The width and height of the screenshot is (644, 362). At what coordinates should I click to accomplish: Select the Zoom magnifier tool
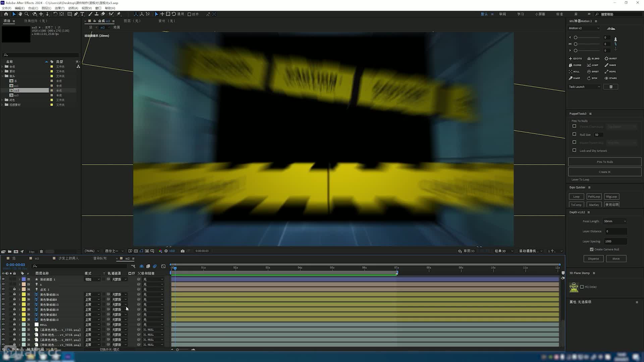coord(27,14)
